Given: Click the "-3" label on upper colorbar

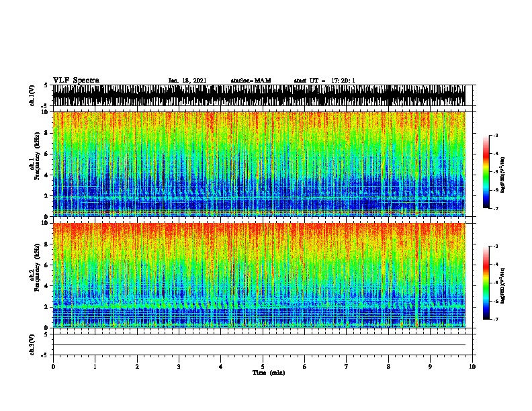Looking at the screenshot, I should 495,136.
